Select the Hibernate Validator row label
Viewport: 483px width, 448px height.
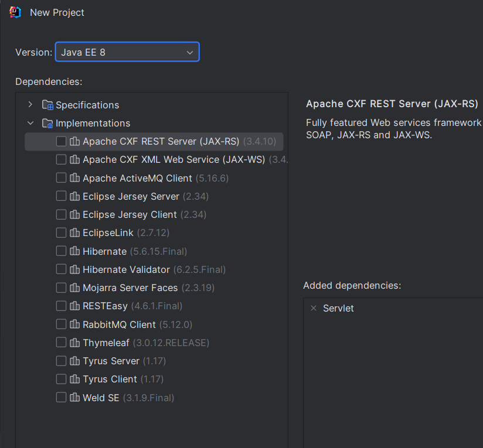point(126,269)
